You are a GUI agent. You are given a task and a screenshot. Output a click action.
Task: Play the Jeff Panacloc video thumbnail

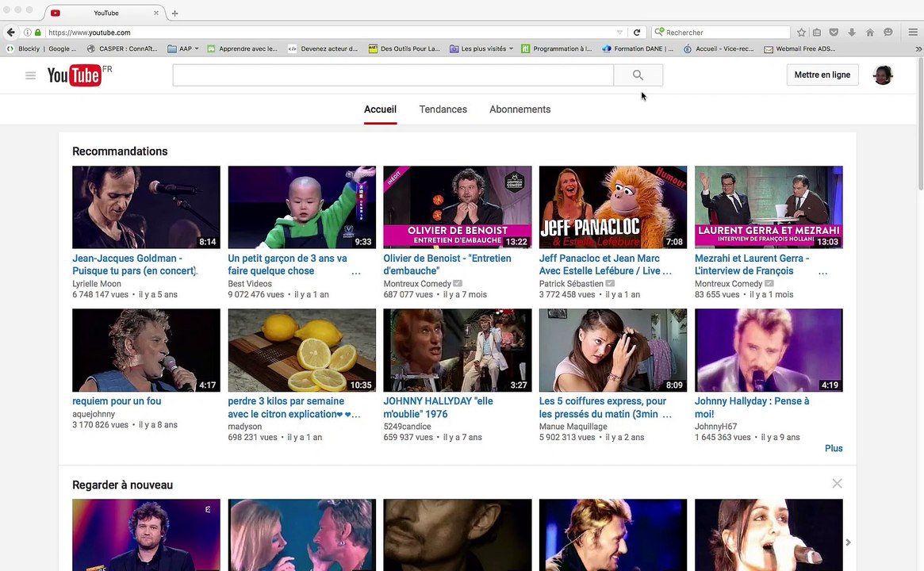(x=613, y=207)
